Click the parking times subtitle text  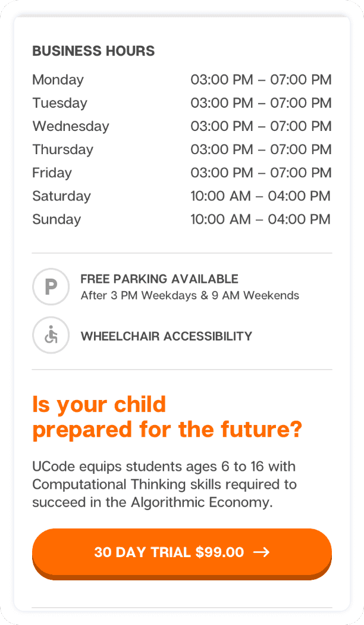[190, 295]
